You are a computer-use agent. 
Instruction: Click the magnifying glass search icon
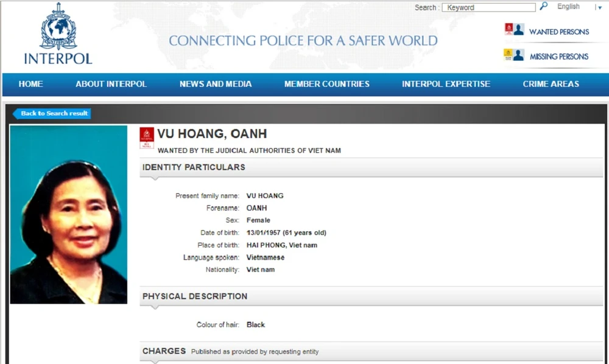pos(544,7)
